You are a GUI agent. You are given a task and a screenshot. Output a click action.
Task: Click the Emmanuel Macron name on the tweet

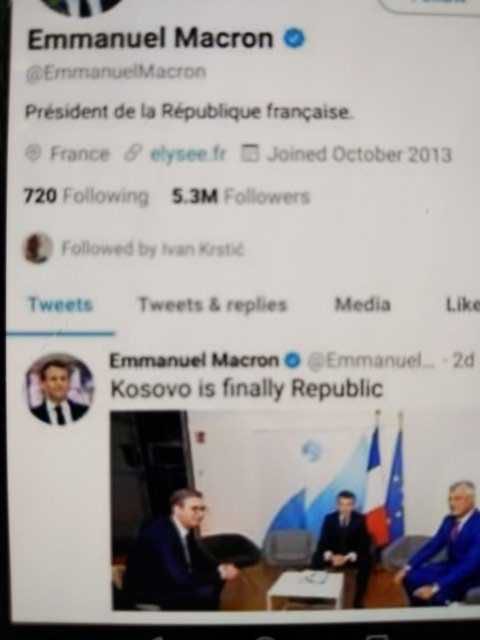(194, 360)
